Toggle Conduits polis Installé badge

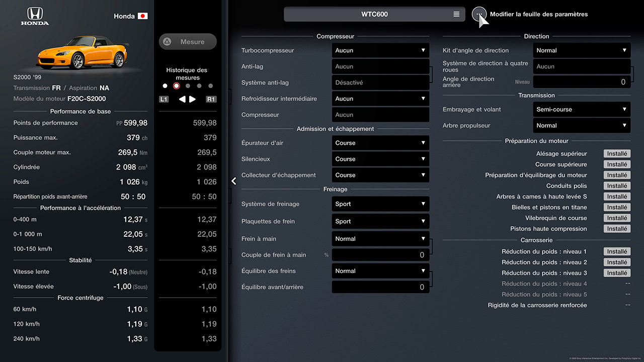617,186
